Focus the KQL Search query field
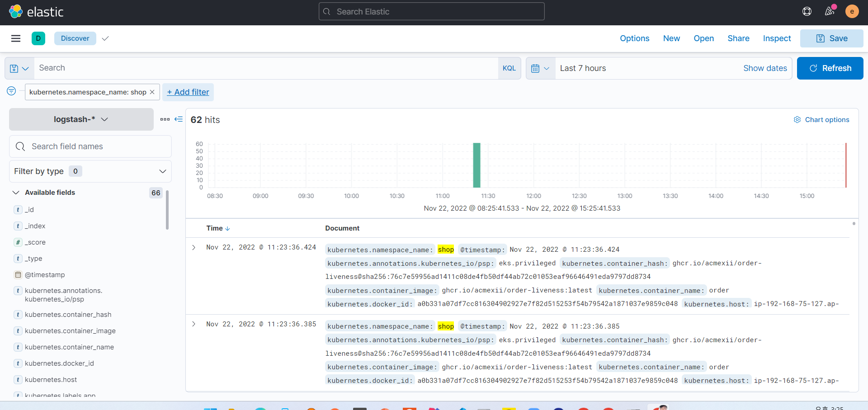 266,68
